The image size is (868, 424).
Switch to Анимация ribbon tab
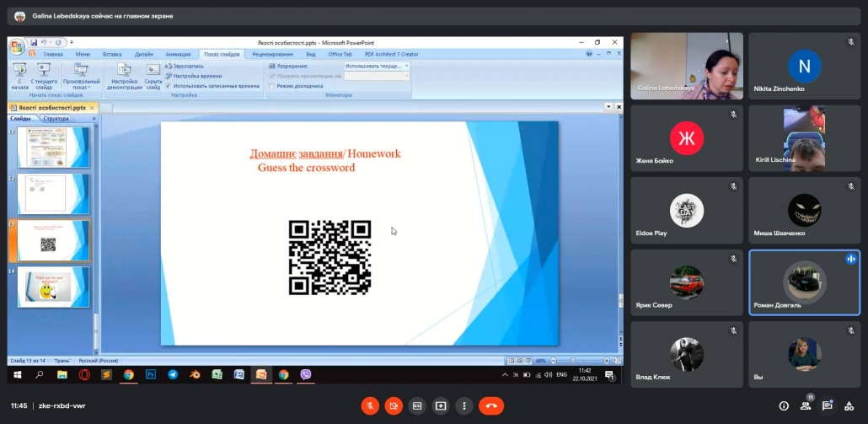179,54
